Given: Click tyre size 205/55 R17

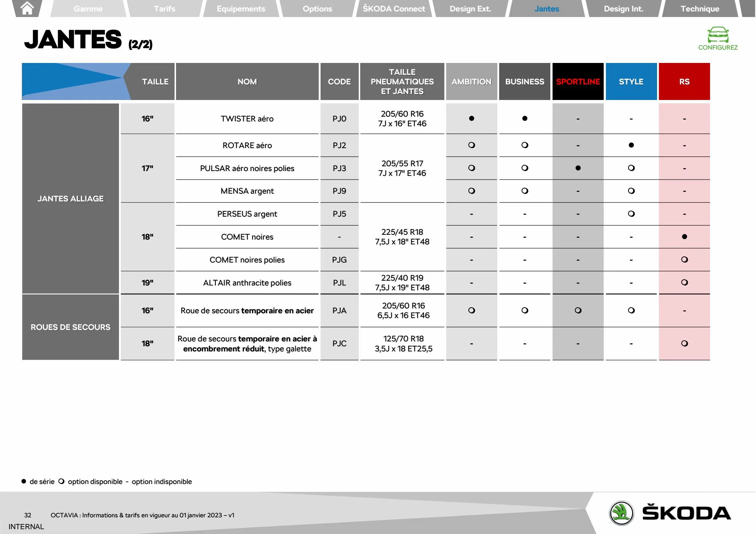Looking at the screenshot, I should click(x=402, y=164).
